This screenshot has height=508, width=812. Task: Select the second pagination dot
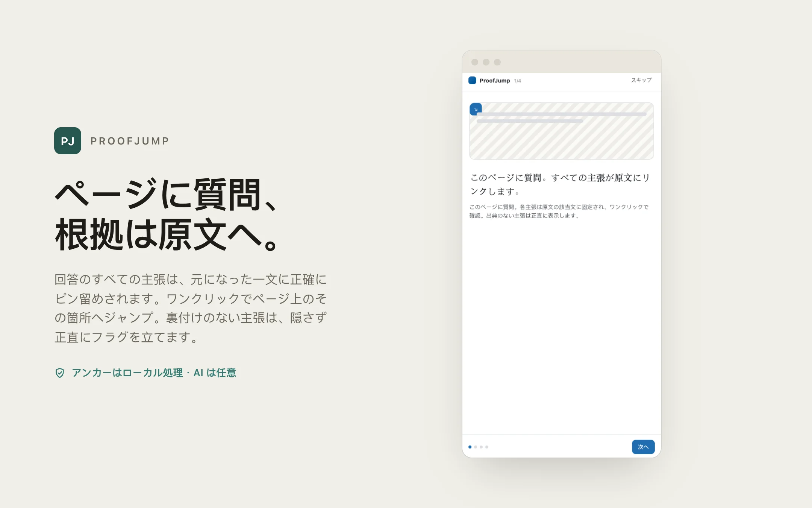(476, 447)
